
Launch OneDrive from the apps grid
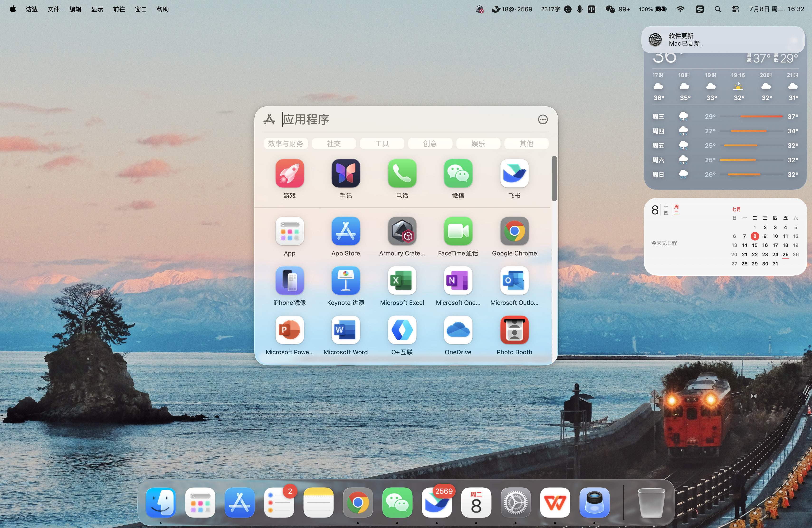458,330
